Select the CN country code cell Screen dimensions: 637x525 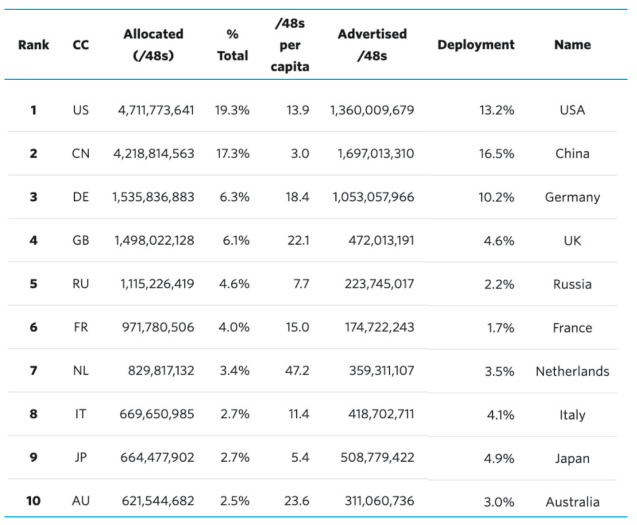coord(80,154)
